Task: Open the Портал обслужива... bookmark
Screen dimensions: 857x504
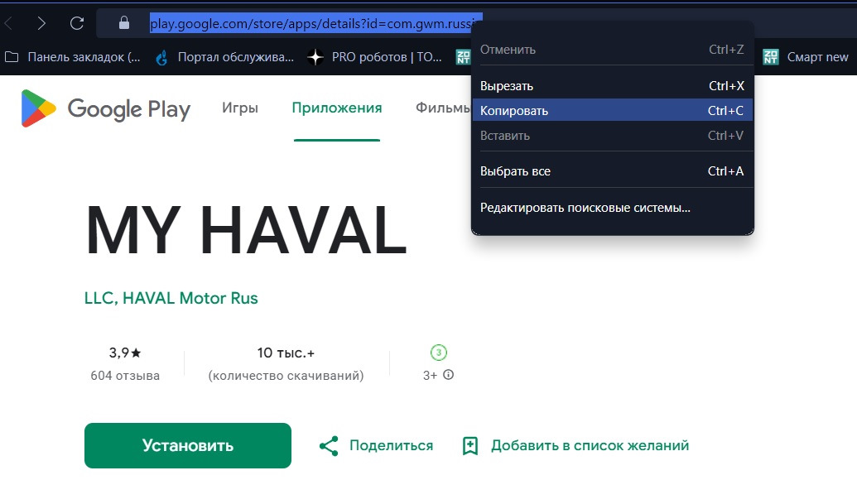Action: coord(224,57)
